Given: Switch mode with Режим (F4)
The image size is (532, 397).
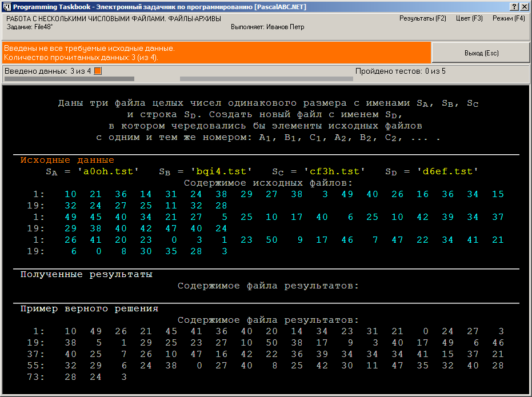Looking at the screenshot, I should [509, 18].
